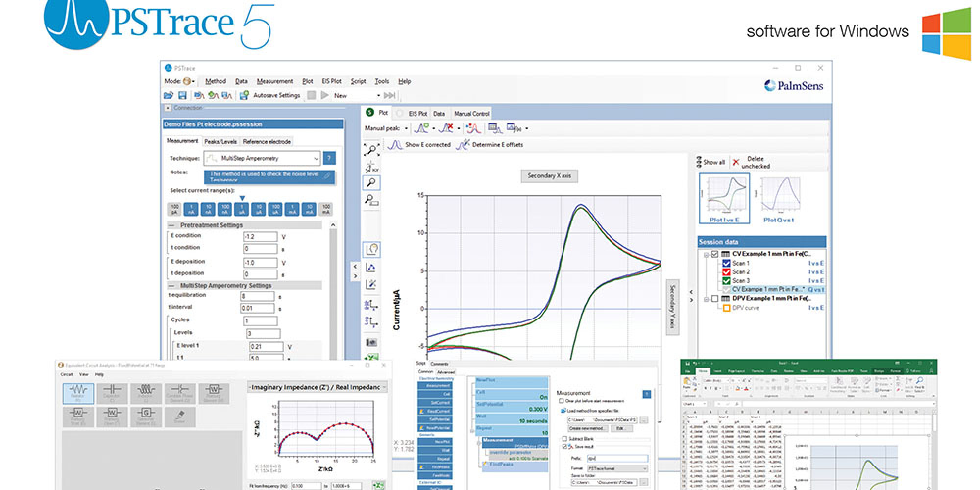980x490 pixels.
Task: Uncheck the Scan 1 checkbox
Action: (x=727, y=263)
